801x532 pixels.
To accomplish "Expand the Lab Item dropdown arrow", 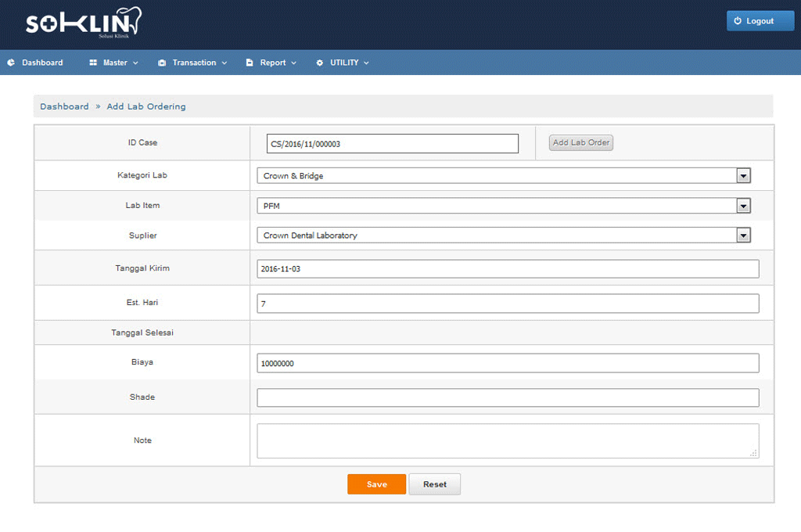I will pyautogui.click(x=743, y=206).
